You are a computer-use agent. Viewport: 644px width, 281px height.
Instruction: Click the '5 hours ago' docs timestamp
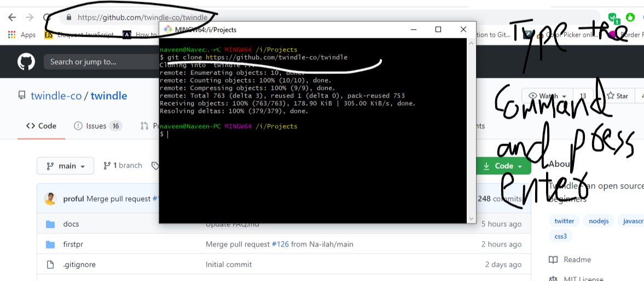[502, 224]
